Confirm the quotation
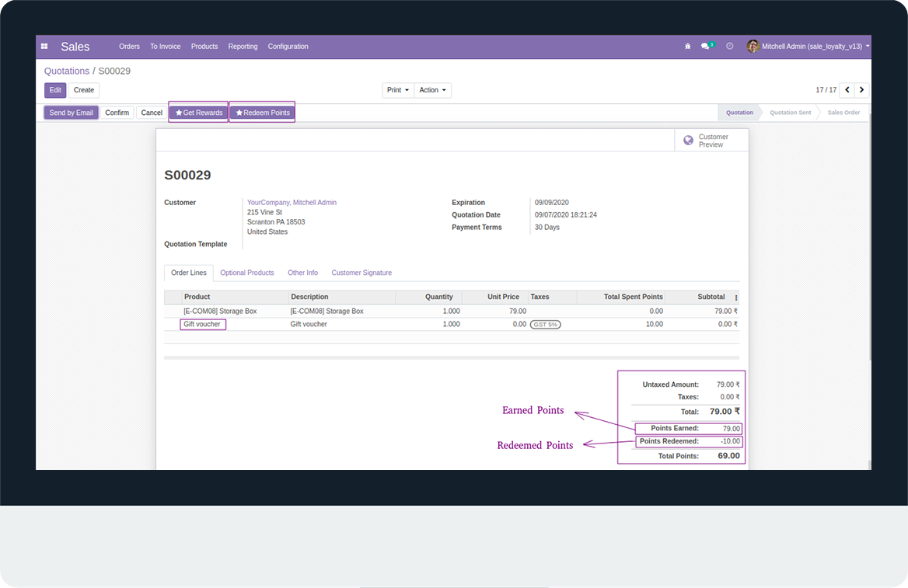Image resolution: width=908 pixels, height=588 pixels. click(117, 113)
